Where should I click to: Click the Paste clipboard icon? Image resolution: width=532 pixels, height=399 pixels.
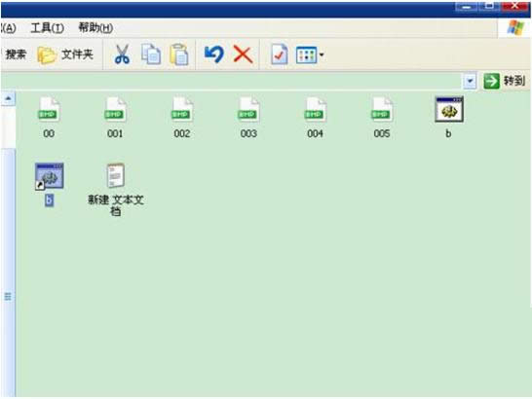(x=179, y=54)
